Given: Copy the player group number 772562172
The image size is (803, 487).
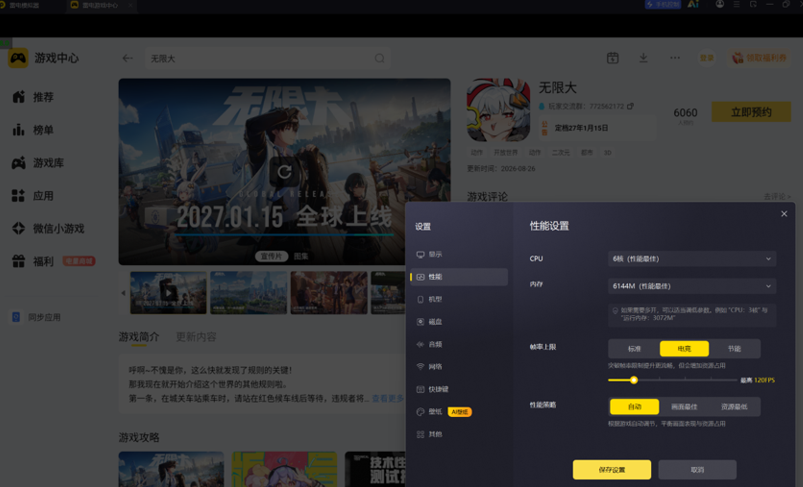Looking at the screenshot, I should click(630, 106).
